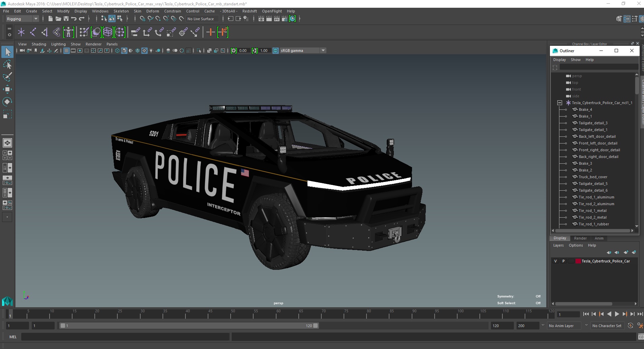Open the Skeleton menu

pyautogui.click(x=121, y=11)
